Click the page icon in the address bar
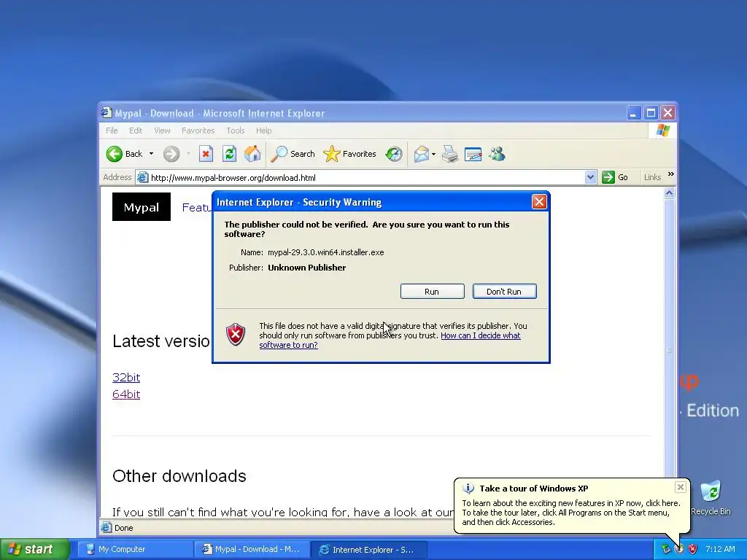 142,178
